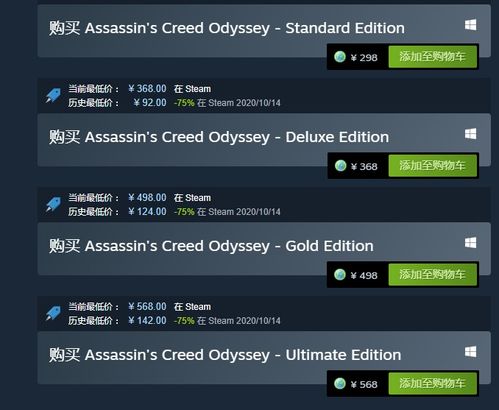Add Deluxe Edition to shopping cart

click(432, 165)
